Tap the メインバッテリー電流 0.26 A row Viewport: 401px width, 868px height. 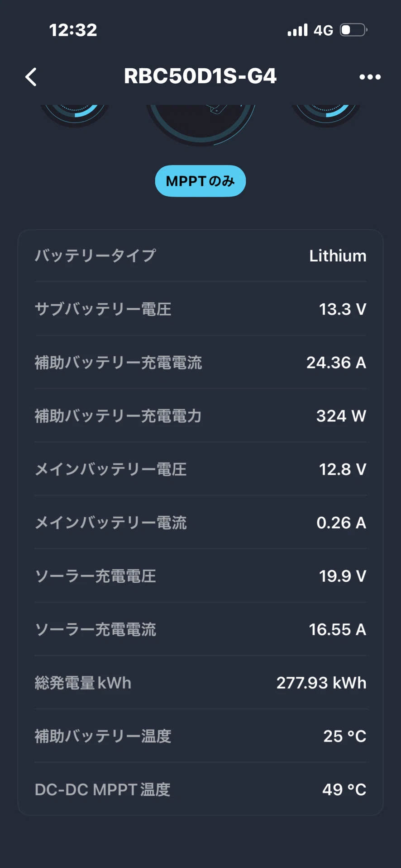(200, 523)
